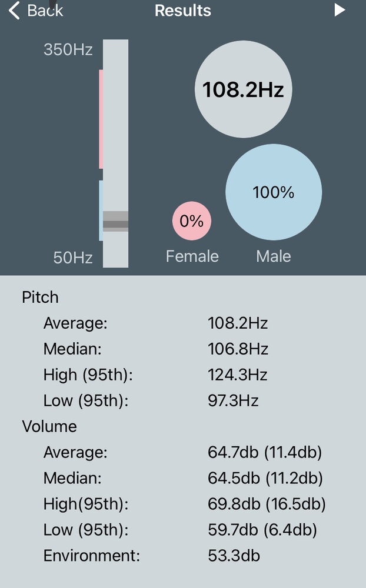Tap the Back text button
Screen dimensions: 366x588
coord(45,11)
